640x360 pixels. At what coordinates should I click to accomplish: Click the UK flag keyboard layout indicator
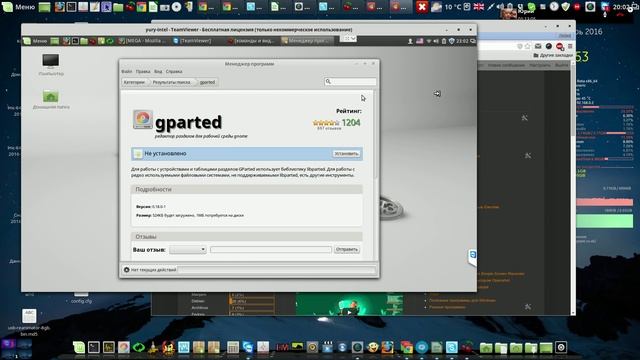(479, 7)
